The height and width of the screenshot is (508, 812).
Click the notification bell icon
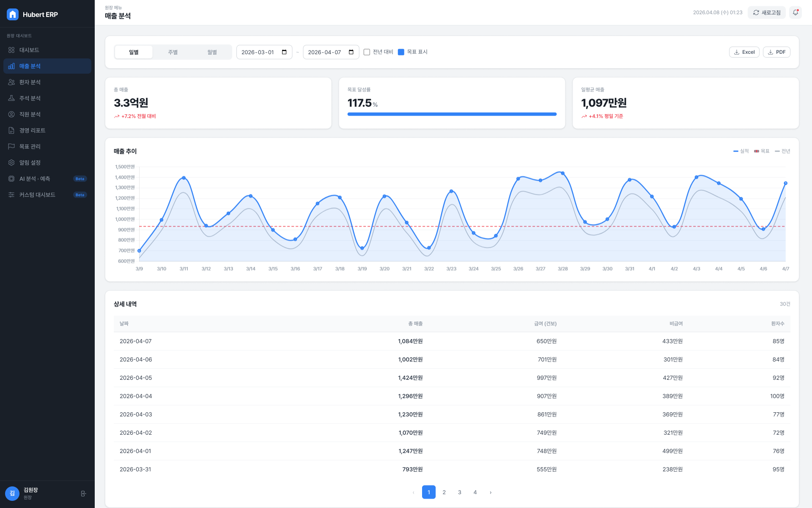pos(796,13)
